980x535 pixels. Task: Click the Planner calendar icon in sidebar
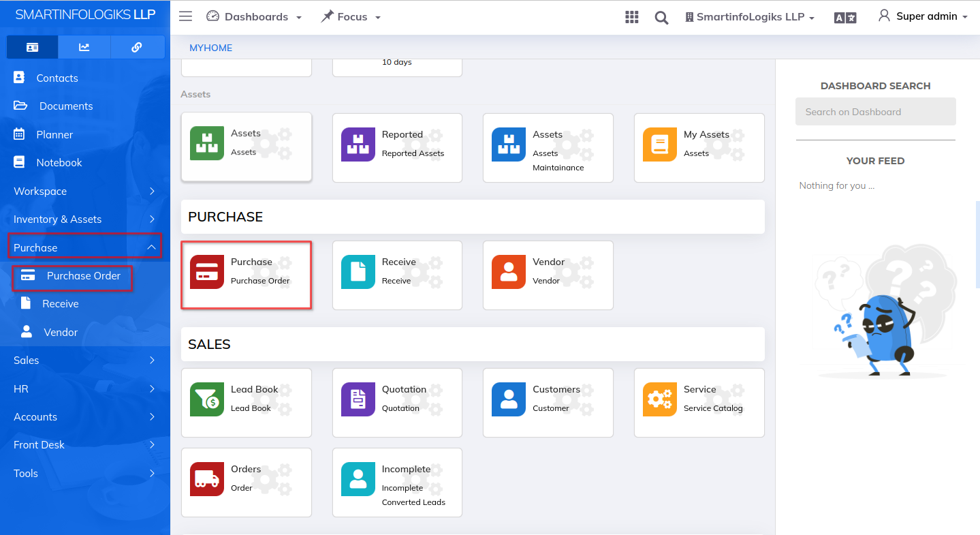coord(19,134)
